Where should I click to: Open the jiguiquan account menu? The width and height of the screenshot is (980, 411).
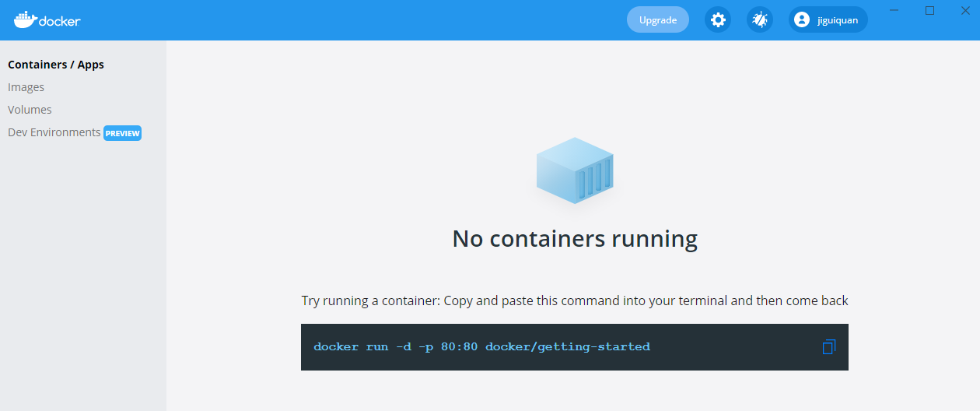tap(828, 19)
